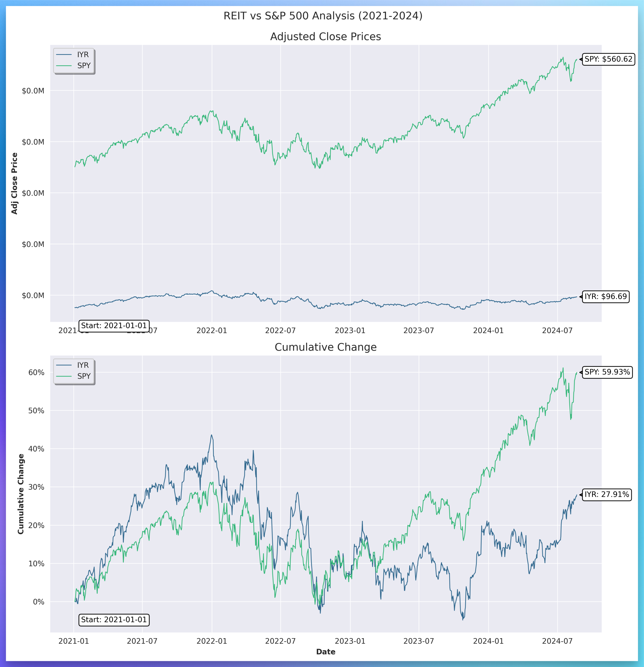Image resolution: width=644 pixels, height=667 pixels.
Task: Click the main title 'REIT vs S&P 500 Analysis'
Action: click(323, 16)
